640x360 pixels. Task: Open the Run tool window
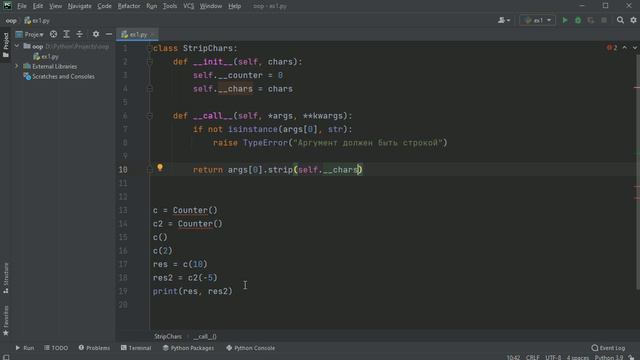(25, 348)
